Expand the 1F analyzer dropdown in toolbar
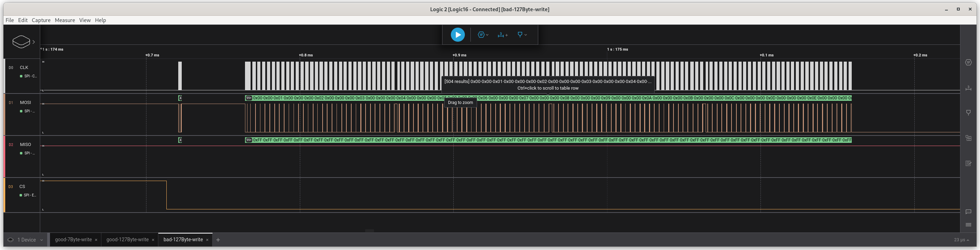Image resolution: width=980 pixels, height=250 pixels. coord(483,35)
